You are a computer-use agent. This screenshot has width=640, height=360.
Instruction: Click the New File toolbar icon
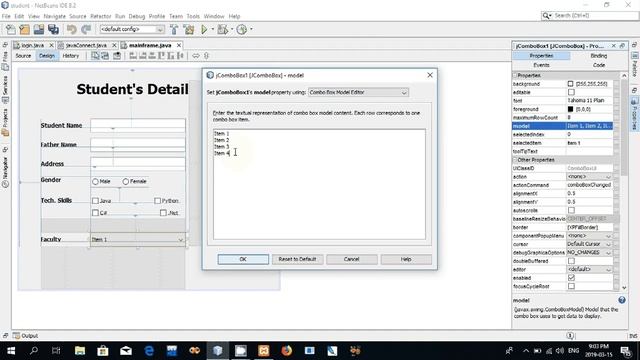tap(11, 29)
